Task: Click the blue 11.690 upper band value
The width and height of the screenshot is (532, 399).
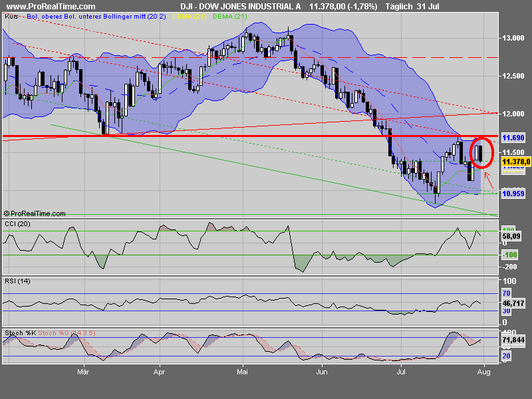Action: 513,138
